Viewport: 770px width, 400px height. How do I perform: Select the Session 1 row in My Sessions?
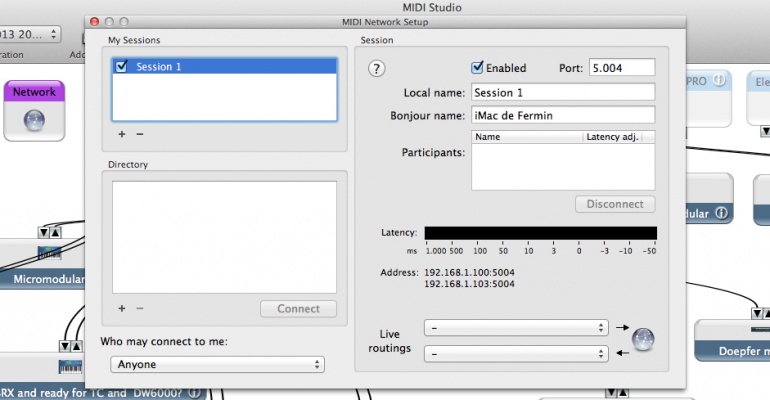[224, 66]
